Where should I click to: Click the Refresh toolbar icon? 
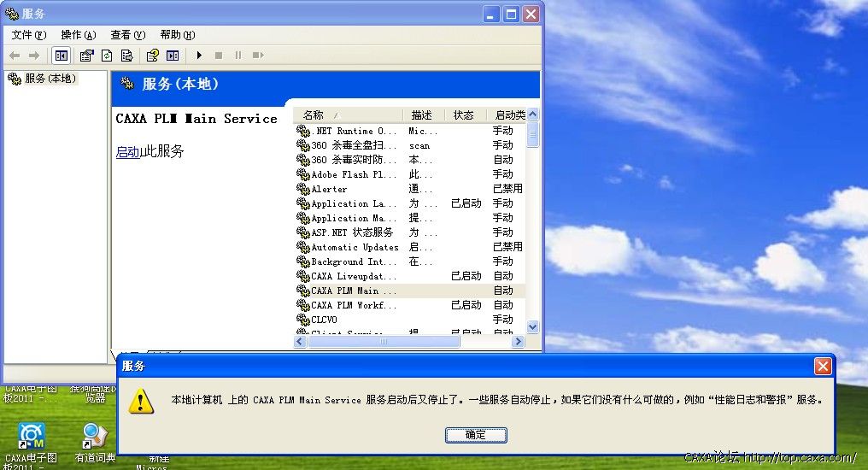click(107, 56)
